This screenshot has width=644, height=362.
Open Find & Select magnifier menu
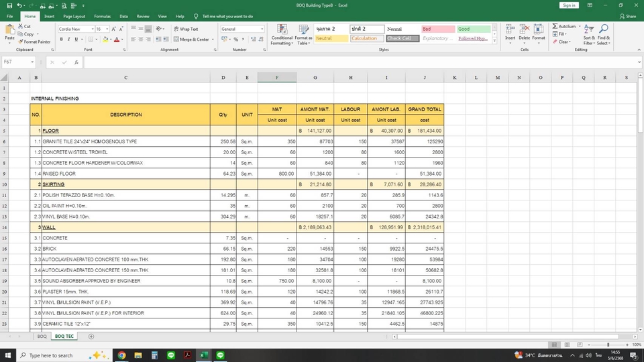pos(603,34)
